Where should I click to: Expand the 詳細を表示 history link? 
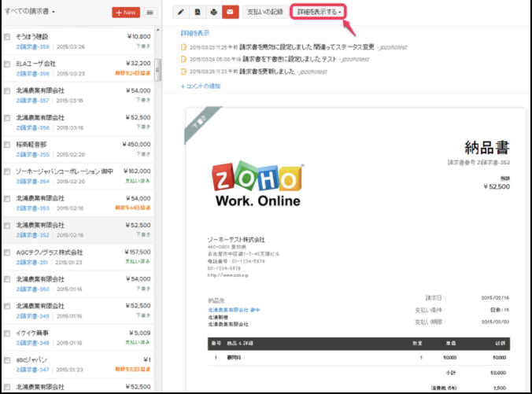(194, 33)
